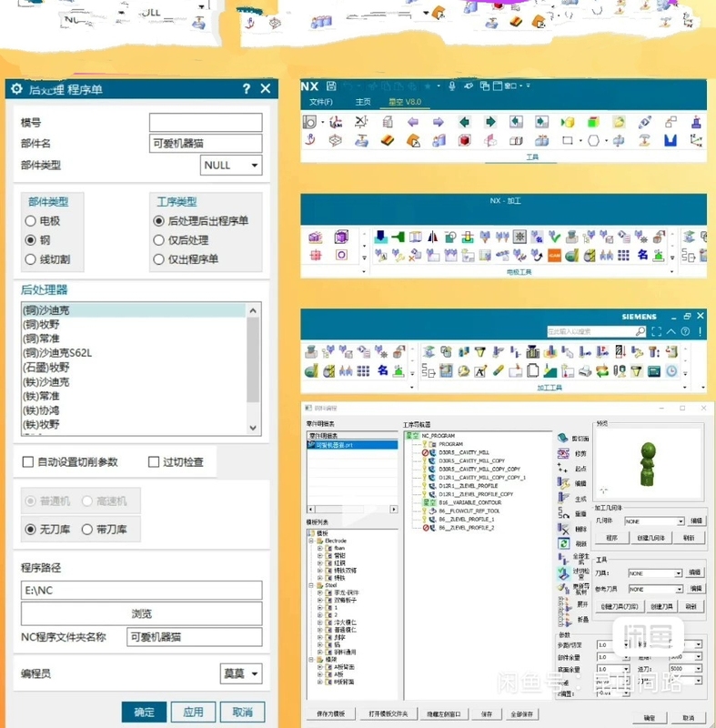Click the 剪切面 icon beside the operation navigator
The image size is (716, 728).
563,438
